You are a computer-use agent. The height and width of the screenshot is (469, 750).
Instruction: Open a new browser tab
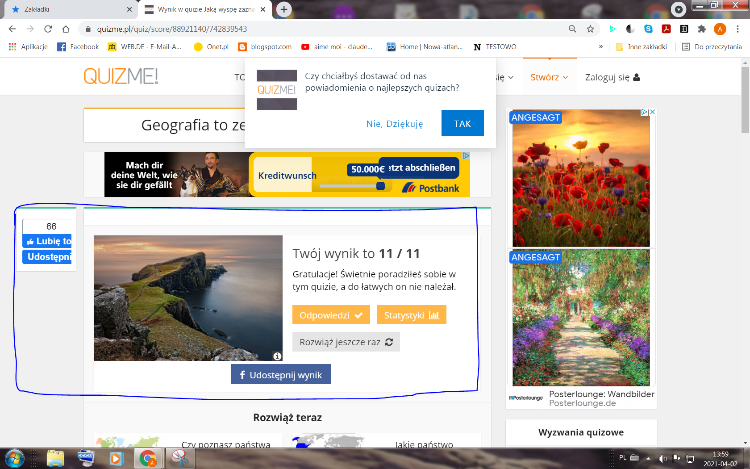point(284,9)
